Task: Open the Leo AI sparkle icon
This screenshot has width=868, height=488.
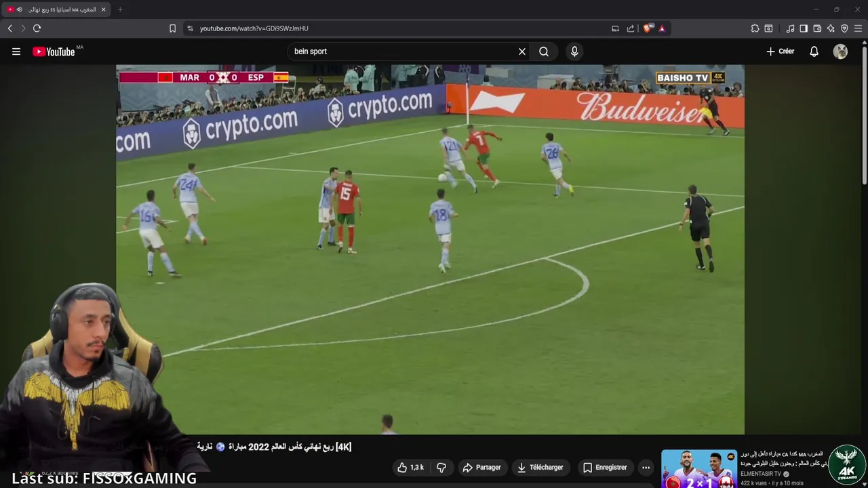Action: [x=831, y=28]
